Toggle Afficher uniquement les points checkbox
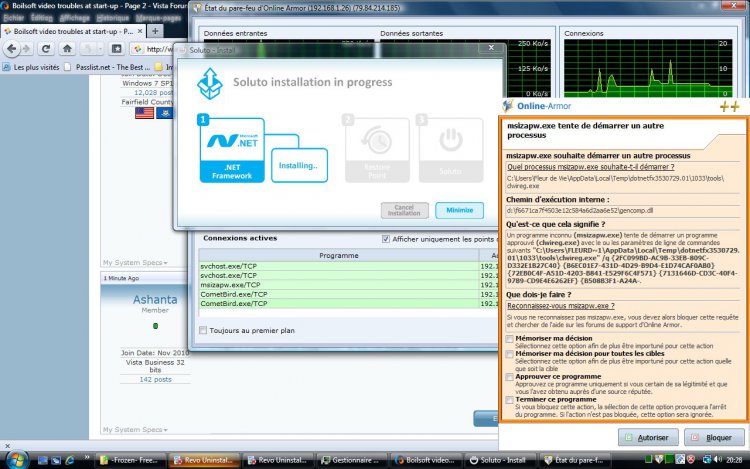 [386, 239]
